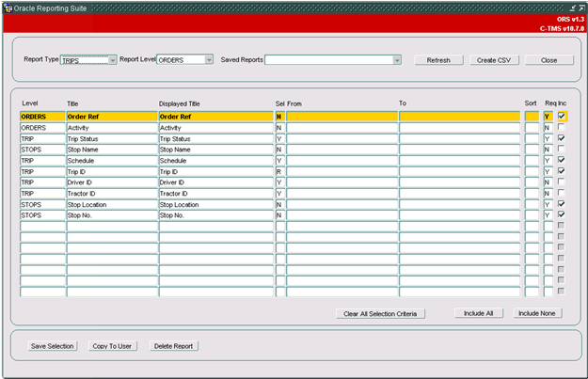The image size is (588, 379).
Task: Click the From field for Stop Location
Action: (x=342, y=205)
